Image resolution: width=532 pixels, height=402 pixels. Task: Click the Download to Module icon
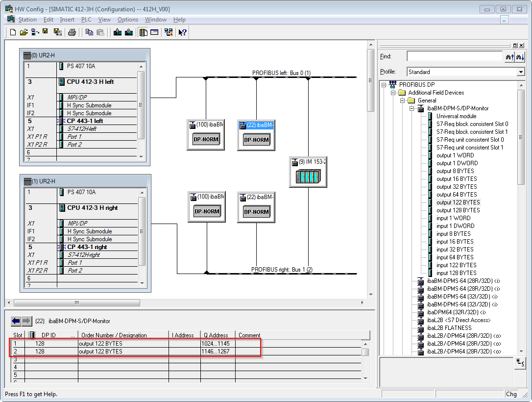[x=118, y=32]
